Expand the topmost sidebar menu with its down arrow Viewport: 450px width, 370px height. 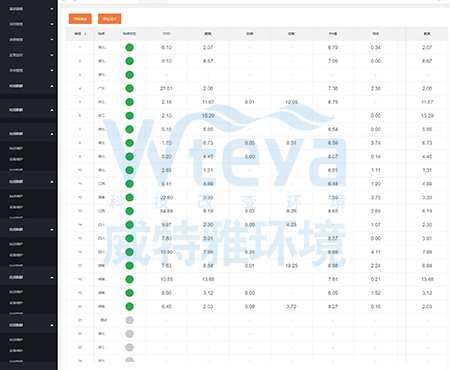(52, 9)
